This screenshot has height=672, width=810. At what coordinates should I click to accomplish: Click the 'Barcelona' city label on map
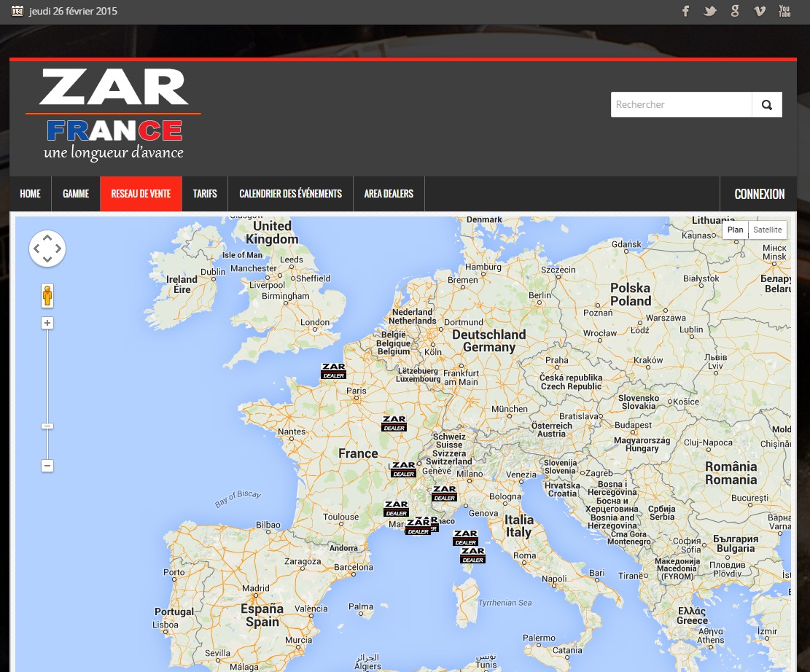(x=354, y=567)
